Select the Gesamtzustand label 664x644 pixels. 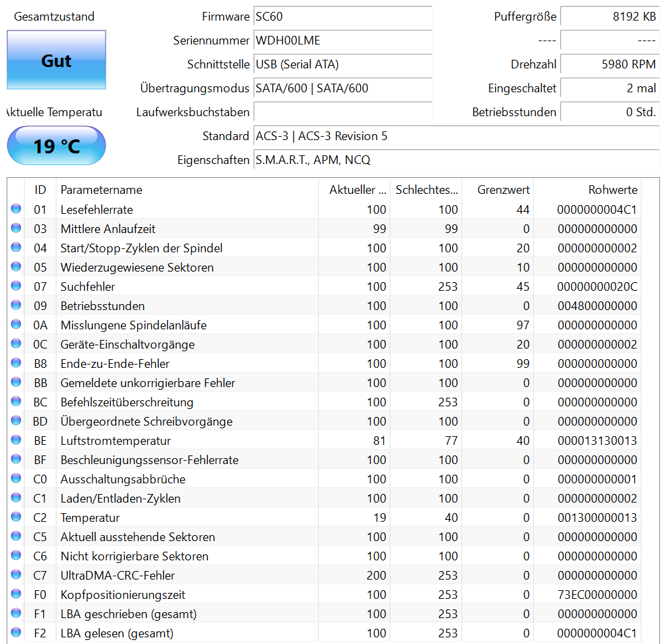pyautogui.click(x=54, y=17)
